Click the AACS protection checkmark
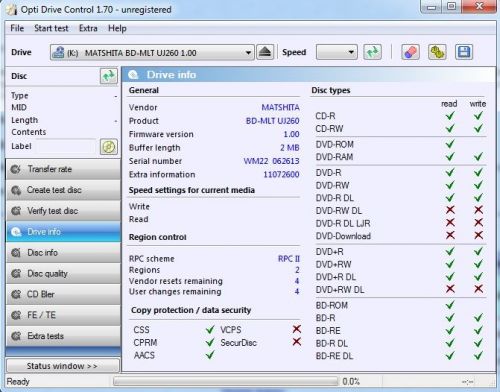 (210, 355)
